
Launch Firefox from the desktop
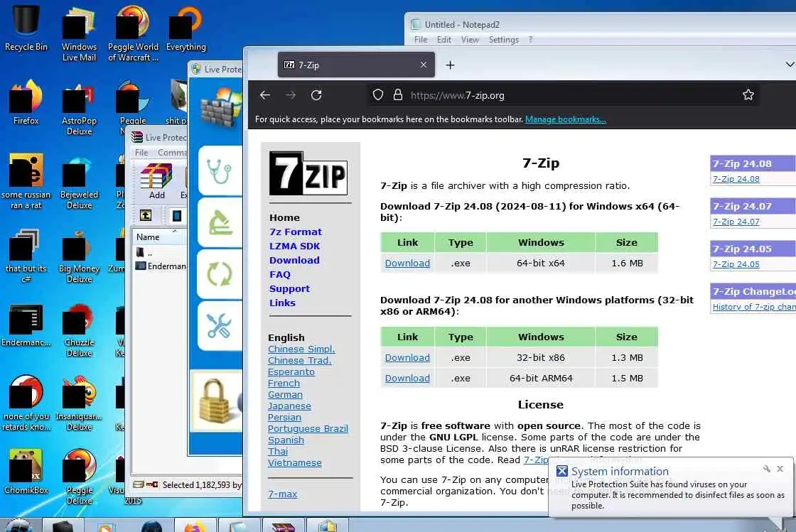[26, 102]
